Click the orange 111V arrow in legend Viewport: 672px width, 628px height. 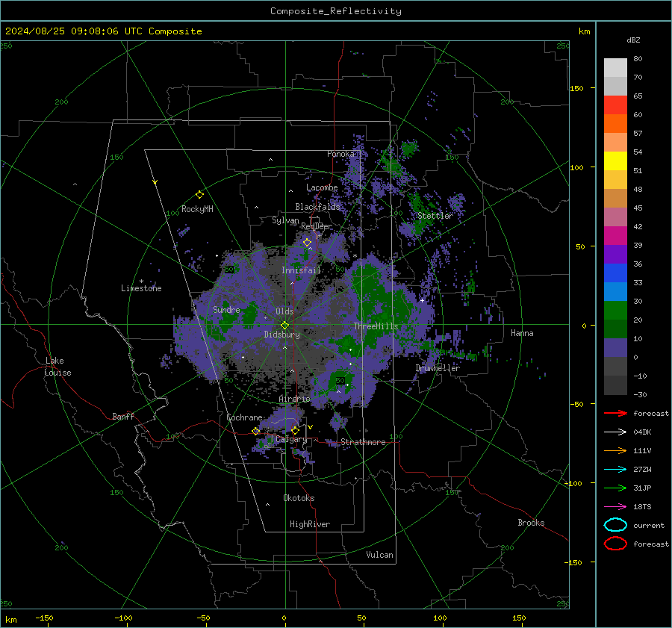pyautogui.click(x=615, y=450)
